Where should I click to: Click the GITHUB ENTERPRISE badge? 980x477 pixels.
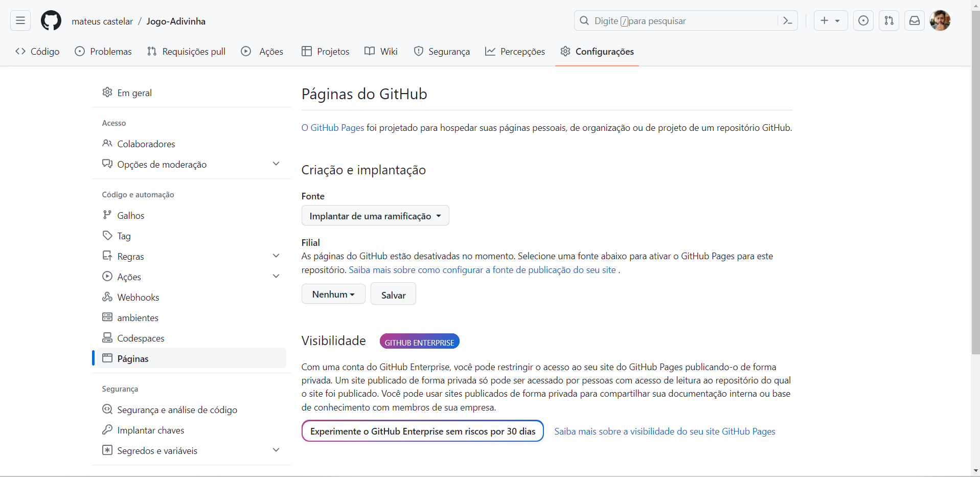pos(419,342)
